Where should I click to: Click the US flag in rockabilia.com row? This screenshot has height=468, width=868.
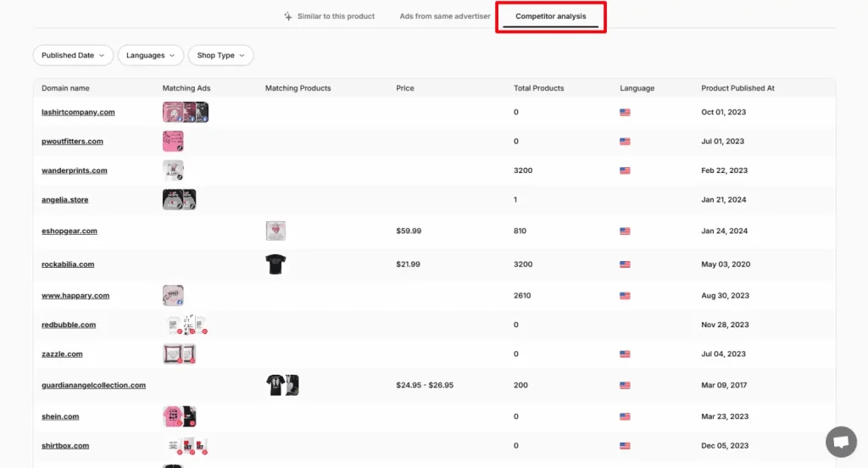point(625,265)
